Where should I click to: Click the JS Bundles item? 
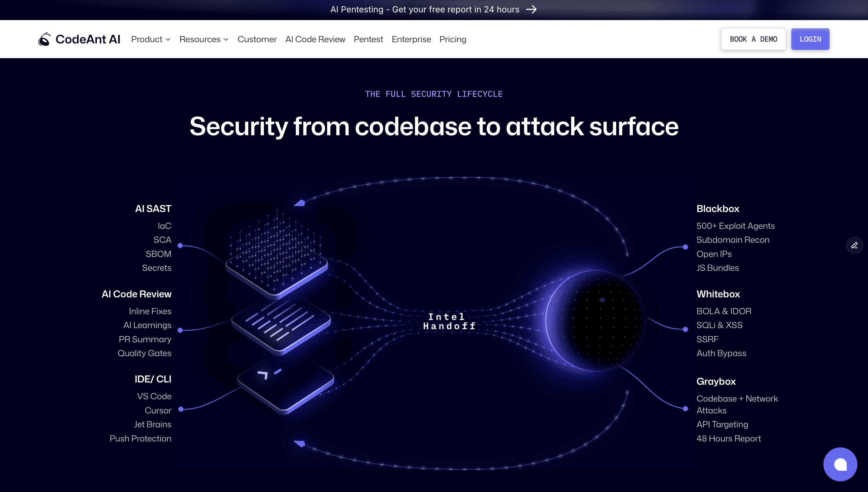(717, 268)
